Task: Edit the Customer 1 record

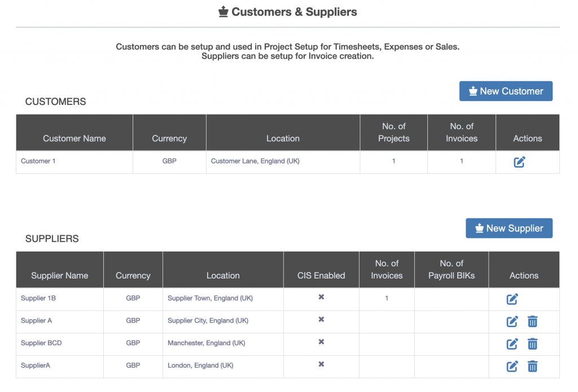Action: point(519,162)
